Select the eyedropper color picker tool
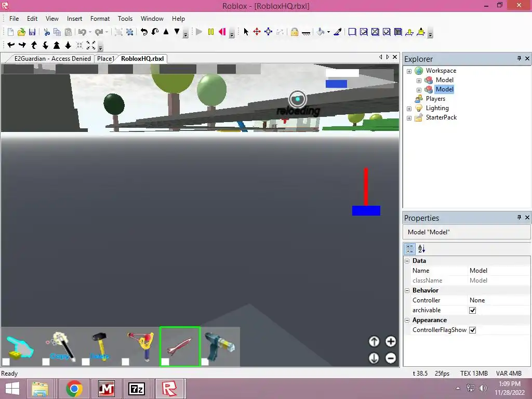The image size is (532, 399). pos(338,32)
